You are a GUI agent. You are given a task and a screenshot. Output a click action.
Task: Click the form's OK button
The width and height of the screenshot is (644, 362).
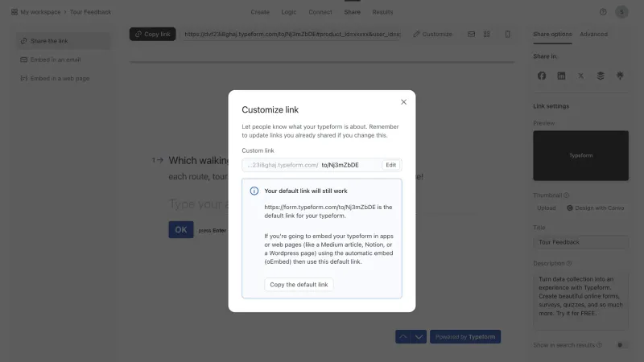coord(181,230)
